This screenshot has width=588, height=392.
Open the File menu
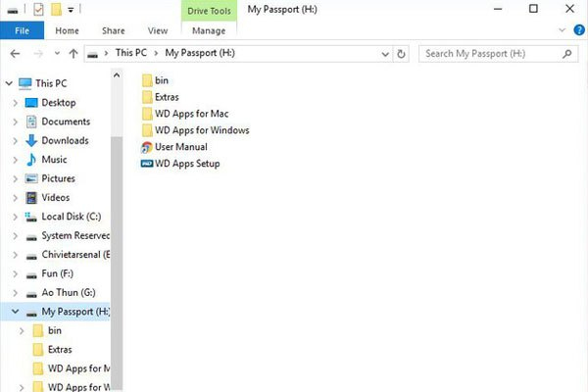[x=23, y=30]
